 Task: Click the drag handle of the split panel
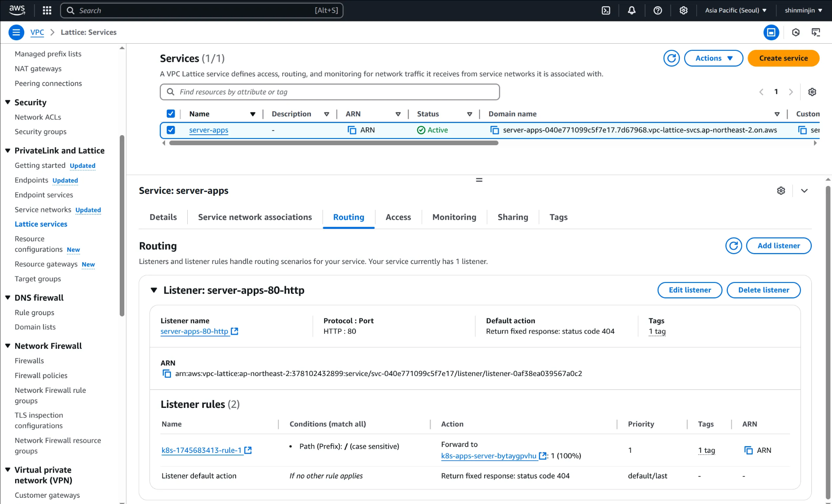click(x=479, y=180)
